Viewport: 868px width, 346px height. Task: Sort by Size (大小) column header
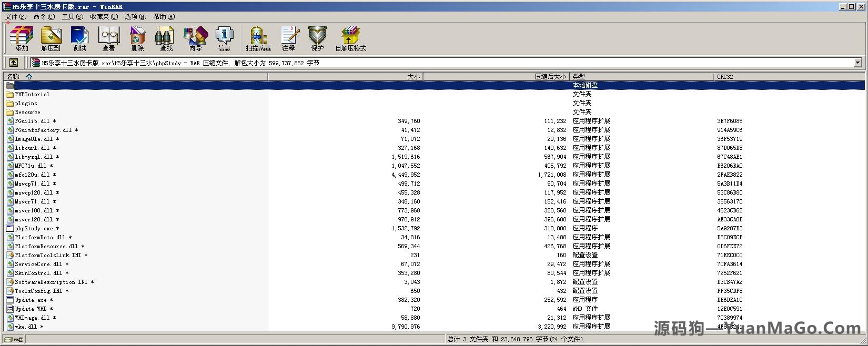click(x=346, y=76)
